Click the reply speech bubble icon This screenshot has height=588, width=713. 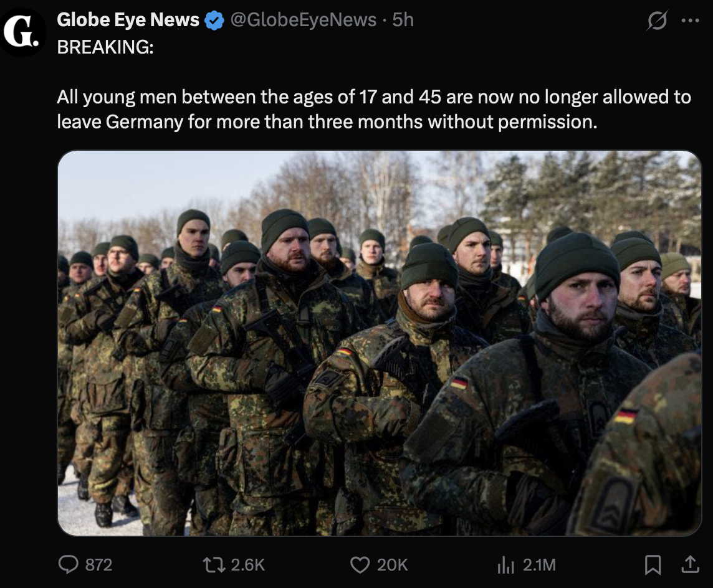(x=67, y=564)
